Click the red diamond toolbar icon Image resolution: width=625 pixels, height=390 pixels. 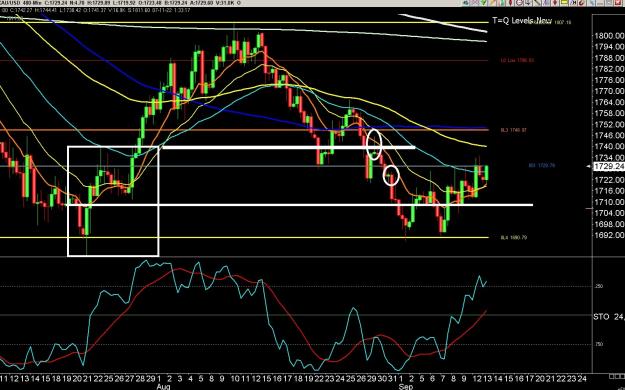510,2
